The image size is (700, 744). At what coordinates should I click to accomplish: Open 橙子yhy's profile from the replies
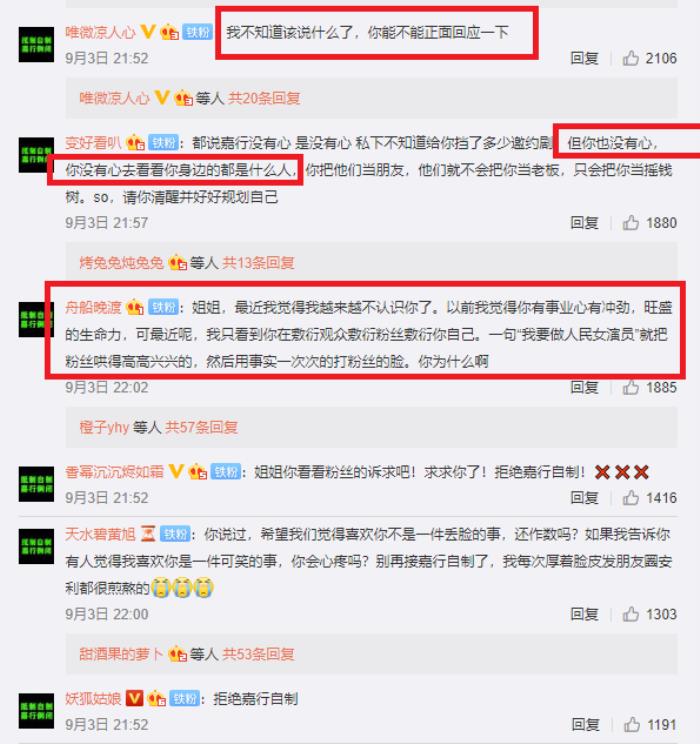[104, 427]
